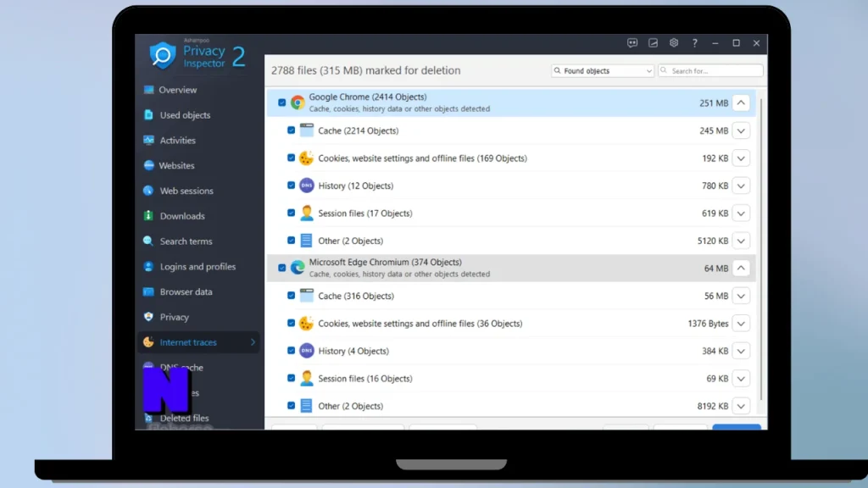Uncheck Chrome Cookies (169 Objects) checkbox
Image resolution: width=868 pixels, height=488 pixels.
[x=292, y=158]
